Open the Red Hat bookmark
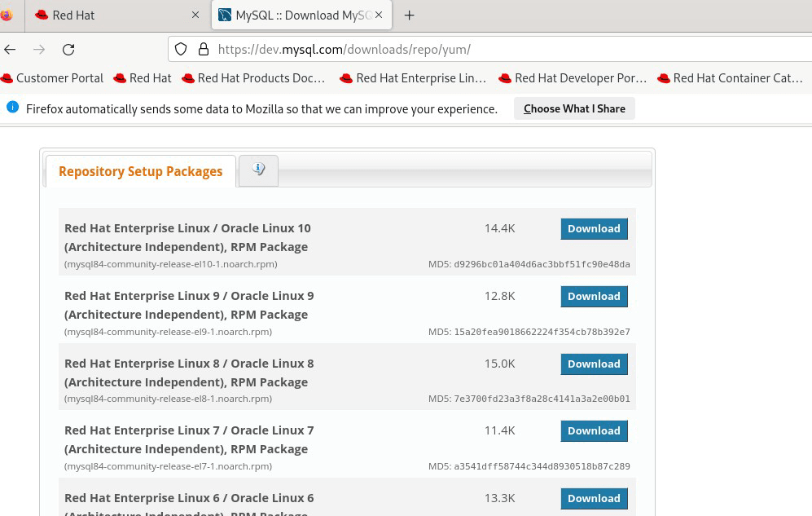Viewport: 812px width, 516px height. tap(143, 78)
